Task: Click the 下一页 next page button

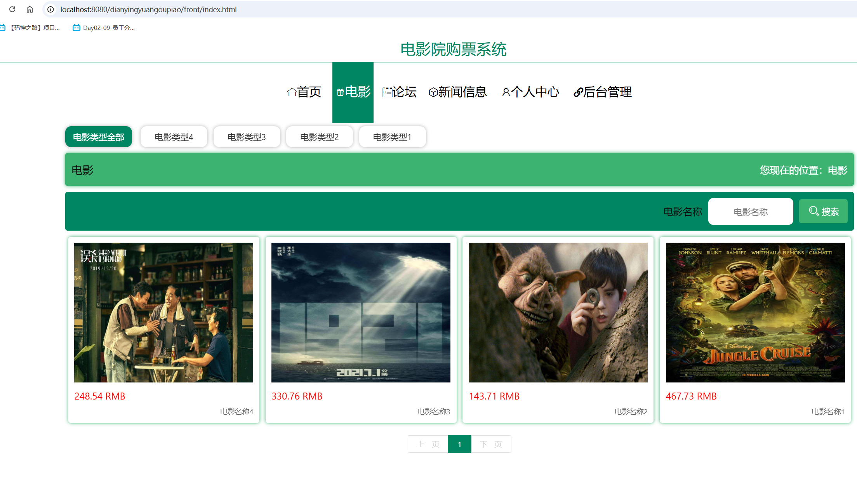Action: pyautogui.click(x=491, y=444)
